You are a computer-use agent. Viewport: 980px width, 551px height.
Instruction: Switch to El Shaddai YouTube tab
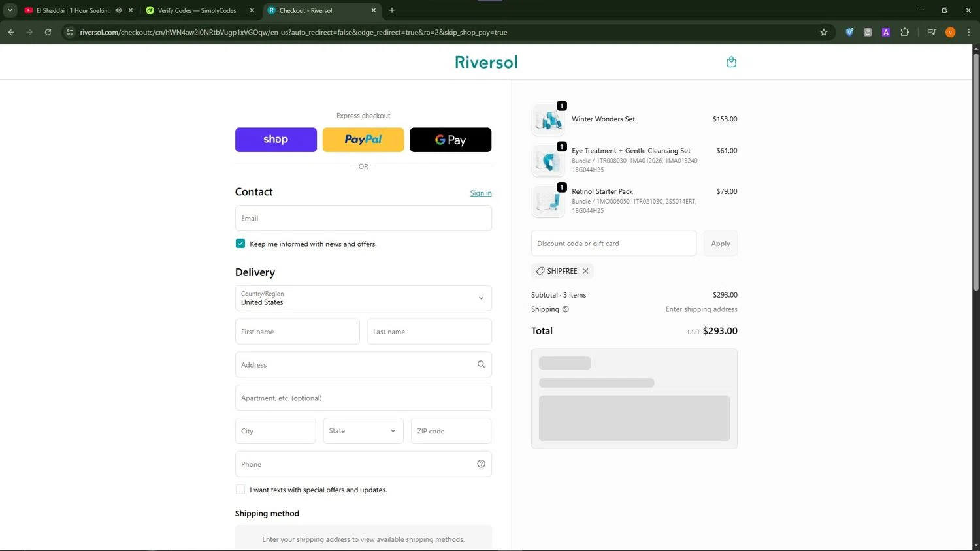coord(78,10)
